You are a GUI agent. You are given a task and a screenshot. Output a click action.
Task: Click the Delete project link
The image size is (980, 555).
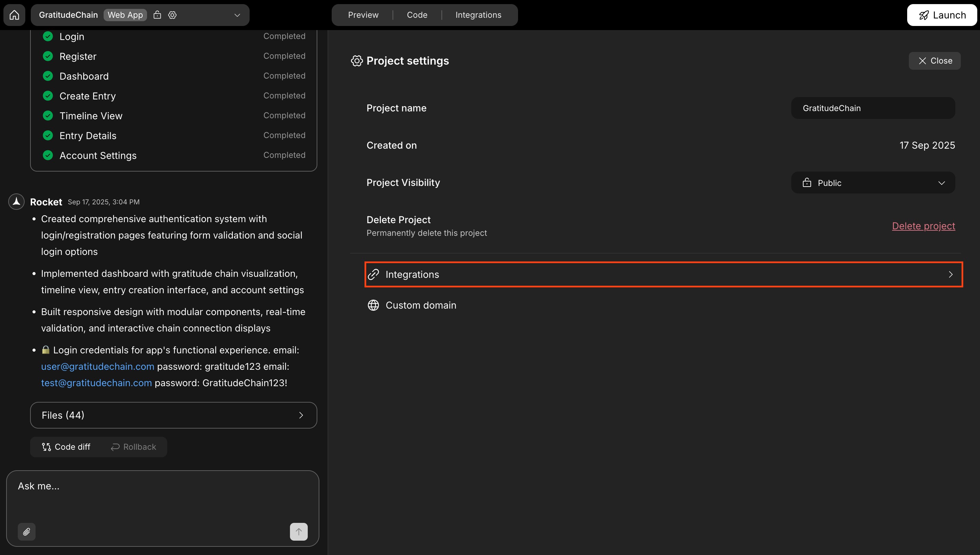pyautogui.click(x=923, y=226)
